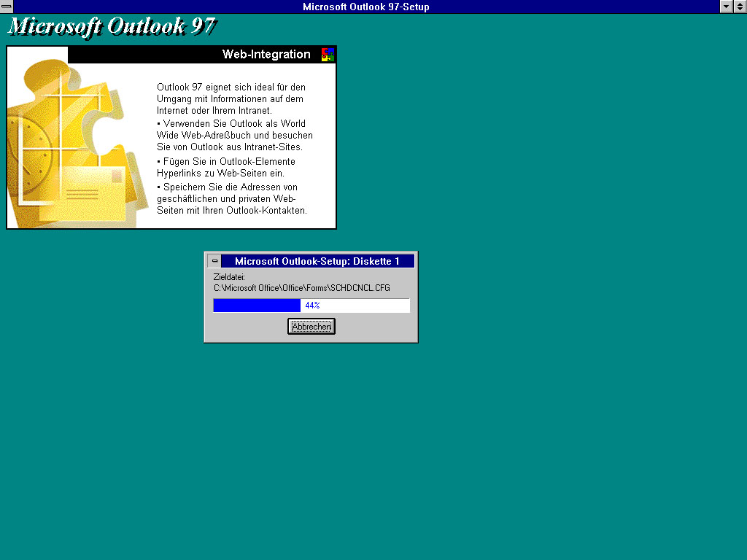Click the Zieldatei file path text
This screenshot has height=560, width=747.
click(x=301, y=288)
